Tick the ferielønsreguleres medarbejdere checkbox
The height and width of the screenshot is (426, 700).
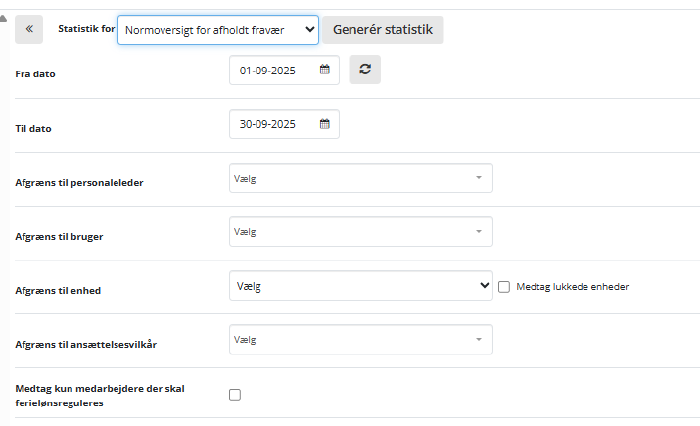coord(235,395)
